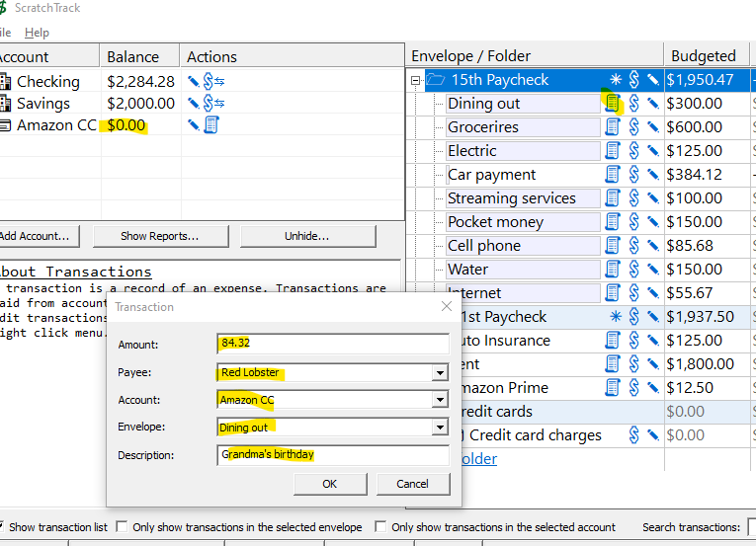Click asterisk icon on 15th Paycheck folder

[616, 80]
